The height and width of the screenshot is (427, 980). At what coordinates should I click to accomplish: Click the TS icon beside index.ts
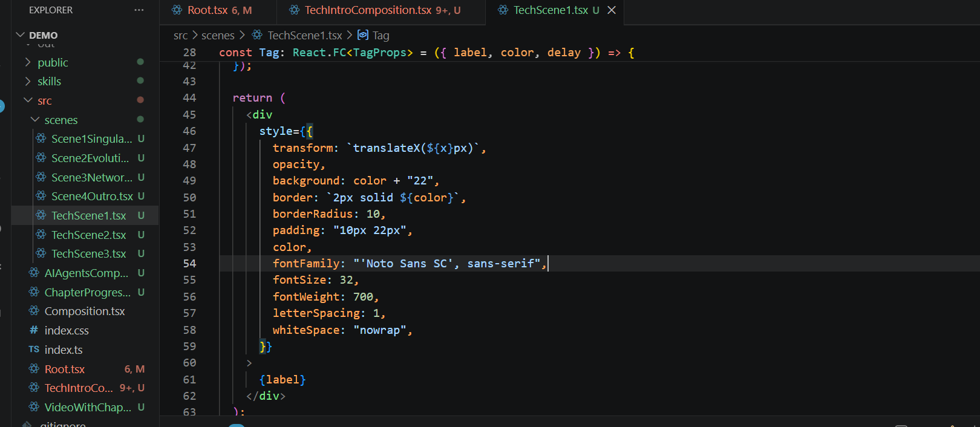(x=34, y=350)
